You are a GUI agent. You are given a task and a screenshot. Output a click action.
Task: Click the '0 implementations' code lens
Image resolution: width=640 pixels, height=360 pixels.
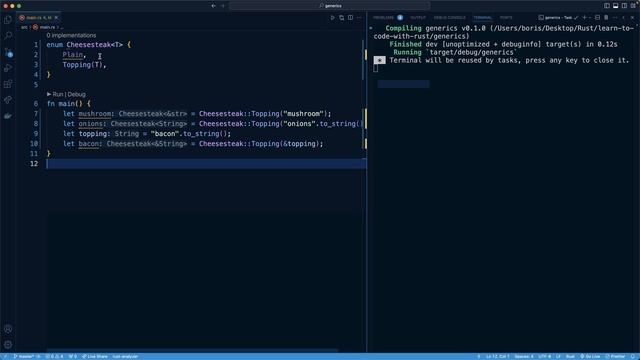[x=71, y=36]
